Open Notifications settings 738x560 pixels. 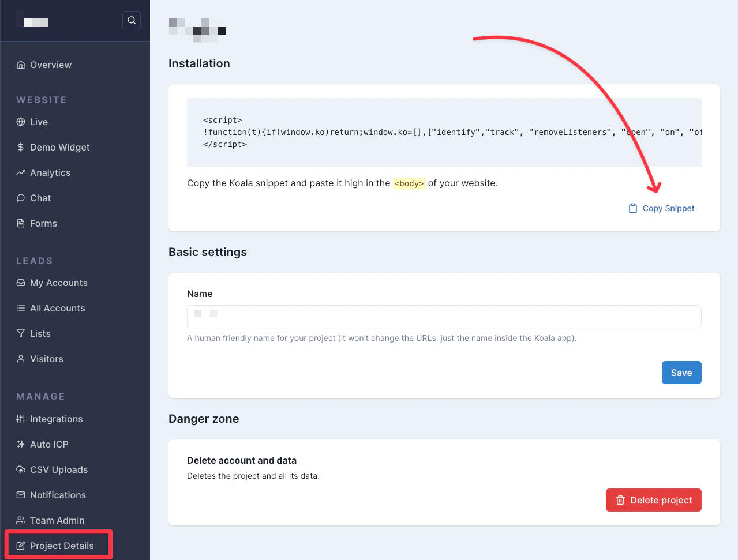(58, 495)
